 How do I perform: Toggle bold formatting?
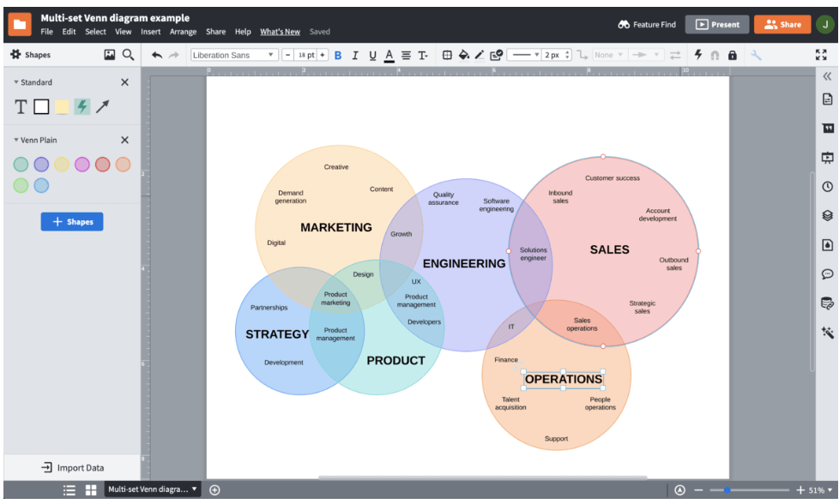pyautogui.click(x=337, y=55)
